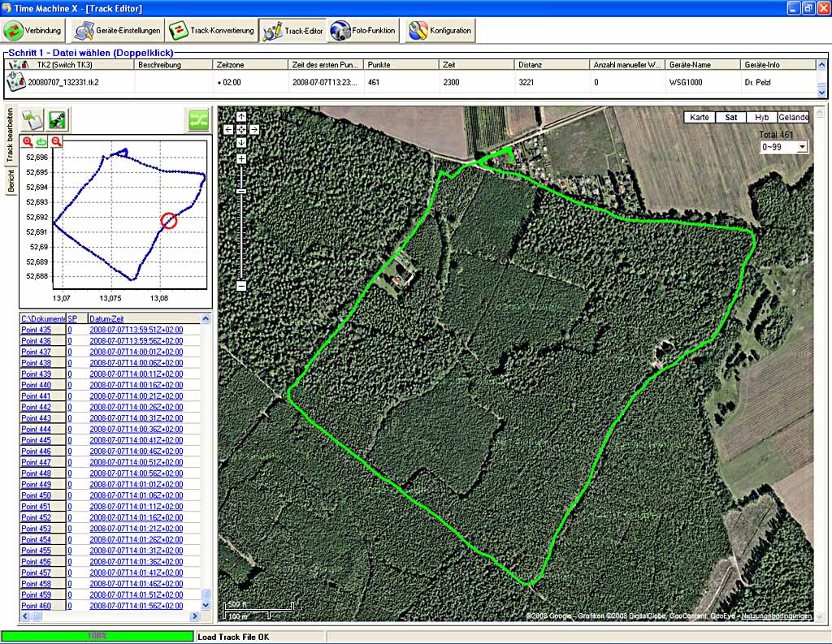Image resolution: width=832 pixels, height=644 pixels.
Task: Open the Foto-Funktion tool
Action: (364, 31)
